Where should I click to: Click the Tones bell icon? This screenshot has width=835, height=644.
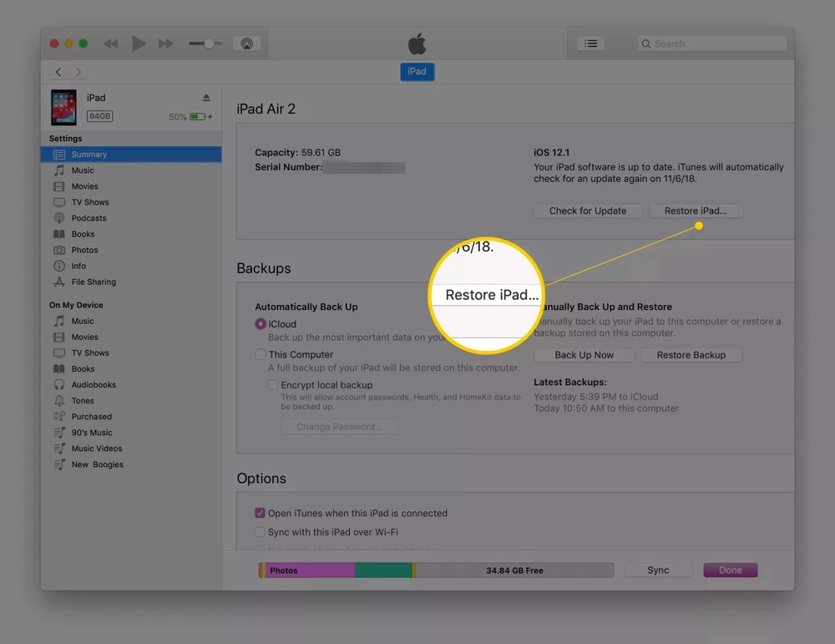click(59, 401)
